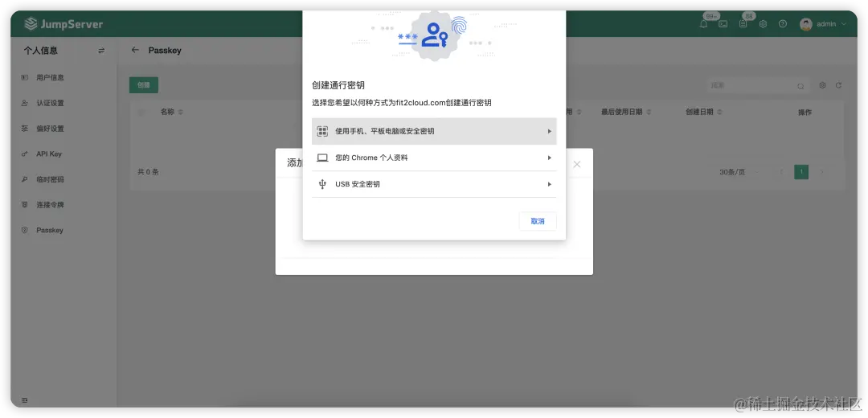Screen dimensions: 868x418
Task: Collapse sidebar using bottom-left menu icon
Action: (x=24, y=400)
